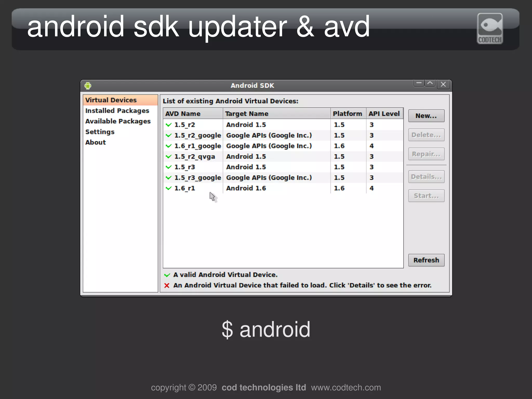Click 'A valid Android Virtual Device.' text
Image resolution: width=532 pixels, height=399 pixels.
tap(225, 275)
